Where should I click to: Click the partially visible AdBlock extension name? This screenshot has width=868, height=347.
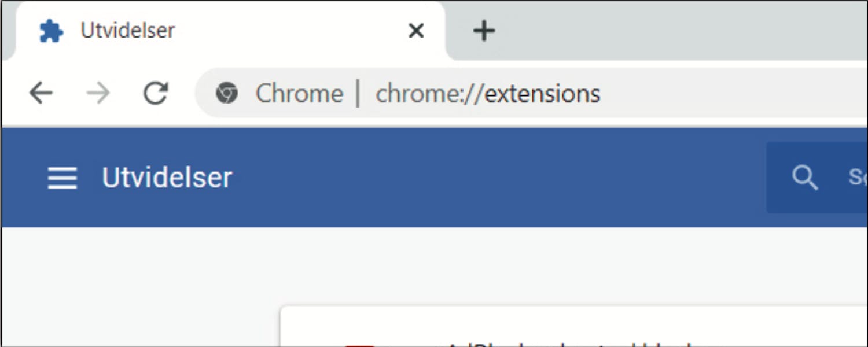[579, 345]
